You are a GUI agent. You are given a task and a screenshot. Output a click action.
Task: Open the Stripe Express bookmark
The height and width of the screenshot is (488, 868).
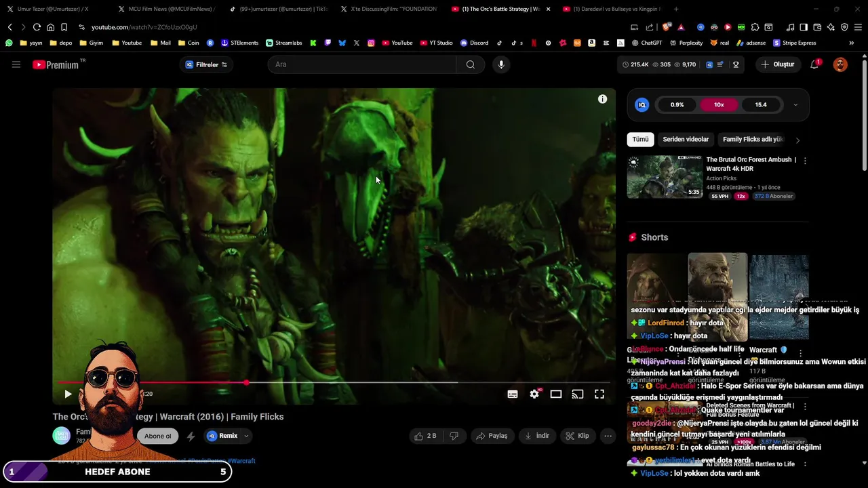[x=794, y=43]
